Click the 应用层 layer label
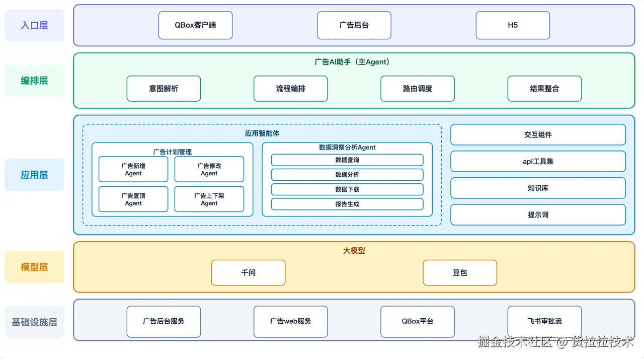 (34, 175)
